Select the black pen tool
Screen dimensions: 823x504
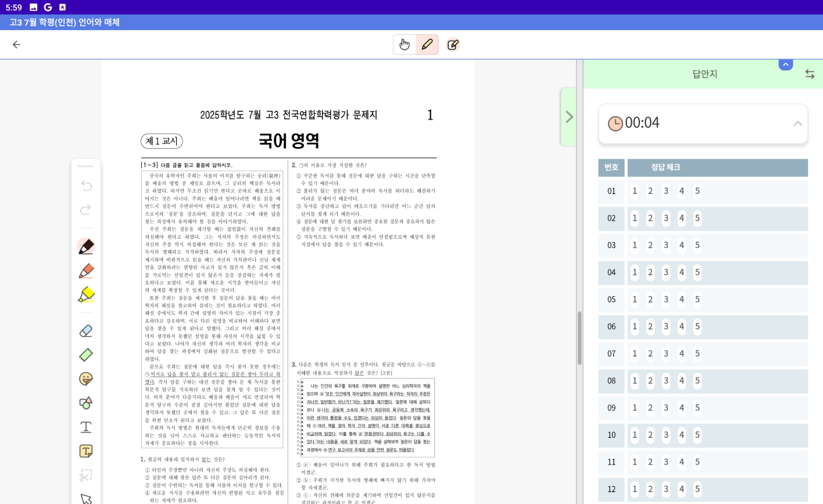[86, 247]
